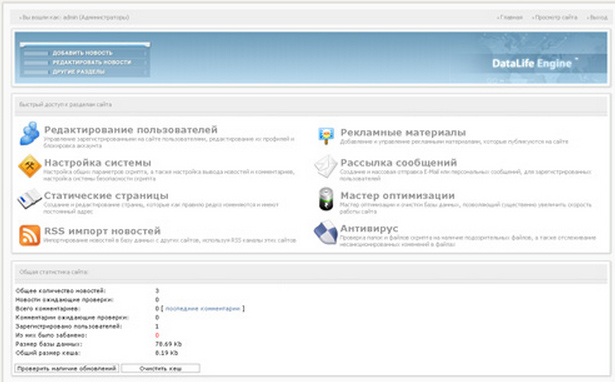Click the blue users icon for Редактирование пользователей
The image size is (615, 382).
[x=30, y=133]
